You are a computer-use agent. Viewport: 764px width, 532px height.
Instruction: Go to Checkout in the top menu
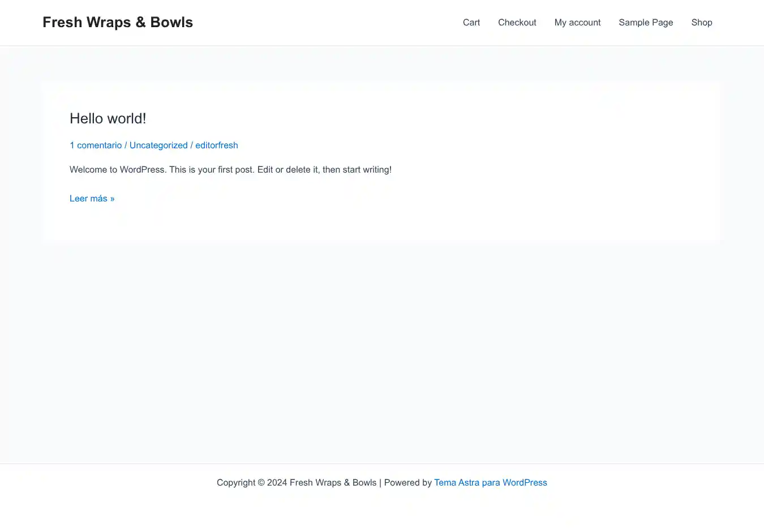(x=517, y=23)
